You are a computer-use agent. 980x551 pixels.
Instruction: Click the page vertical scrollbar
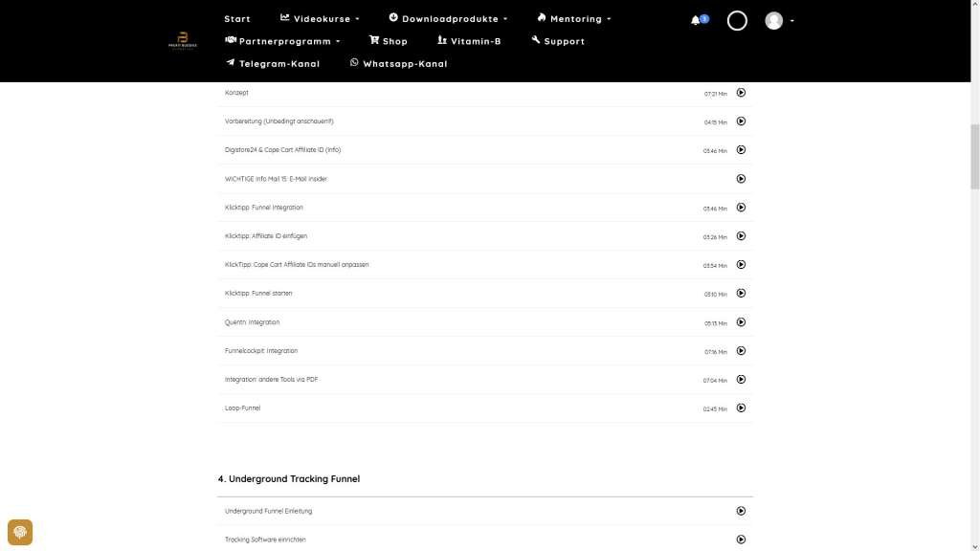coord(974,153)
